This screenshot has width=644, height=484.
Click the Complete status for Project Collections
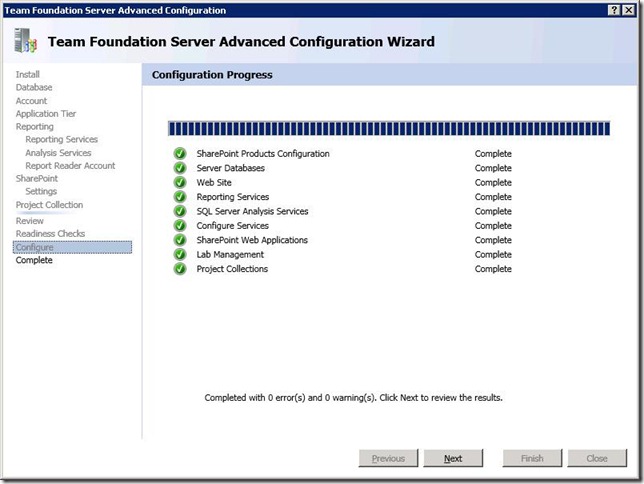(493, 269)
